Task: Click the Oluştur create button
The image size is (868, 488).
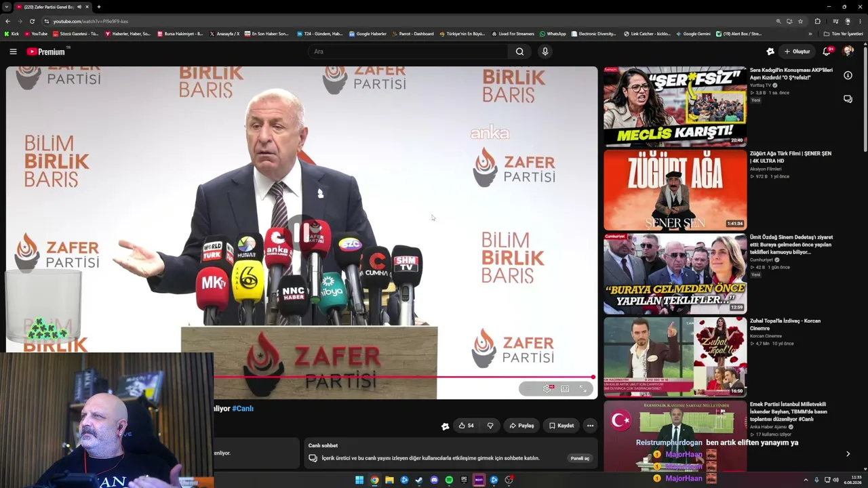Action: [797, 52]
